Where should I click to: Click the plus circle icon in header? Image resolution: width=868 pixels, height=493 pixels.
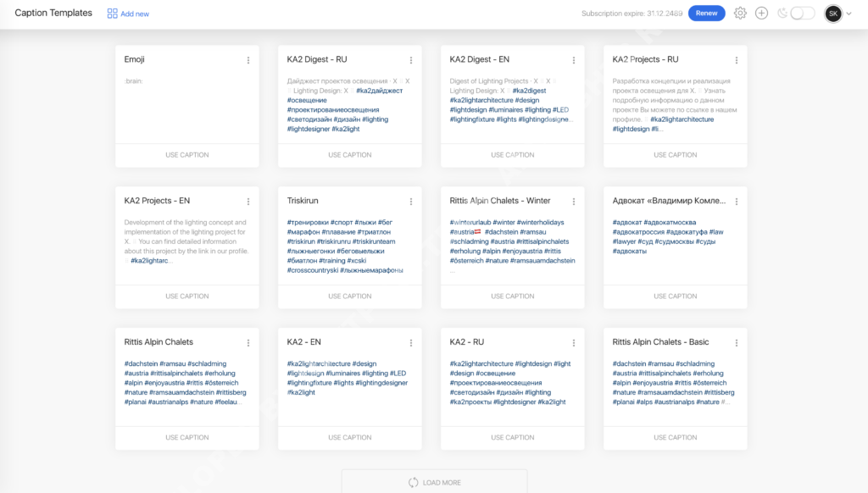tap(761, 14)
